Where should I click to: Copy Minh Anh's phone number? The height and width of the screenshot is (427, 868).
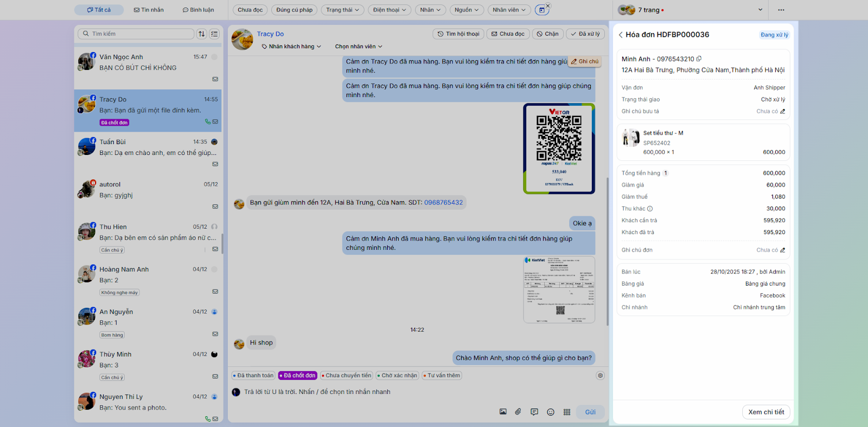pyautogui.click(x=699, y=59)
